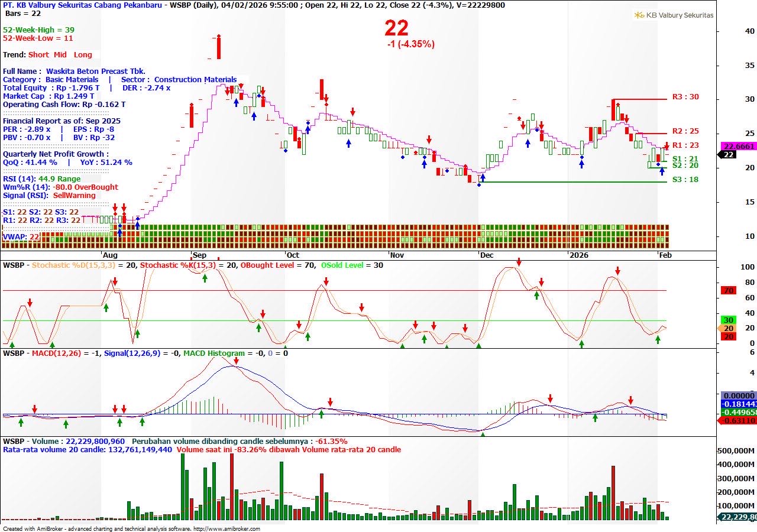Select the "Volume : 22,229,800,960" reading
The width and height of the screenshot is (757, 532).
(x=78, y=442)
